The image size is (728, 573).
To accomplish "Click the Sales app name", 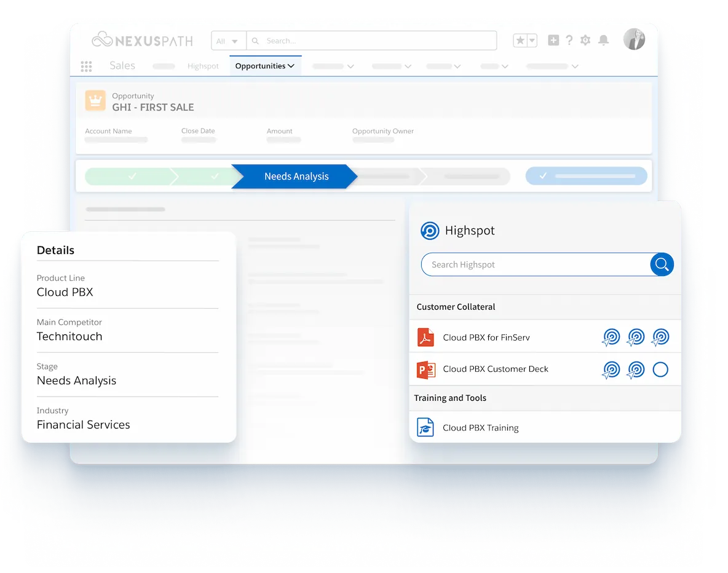I will tap(122, 65).
